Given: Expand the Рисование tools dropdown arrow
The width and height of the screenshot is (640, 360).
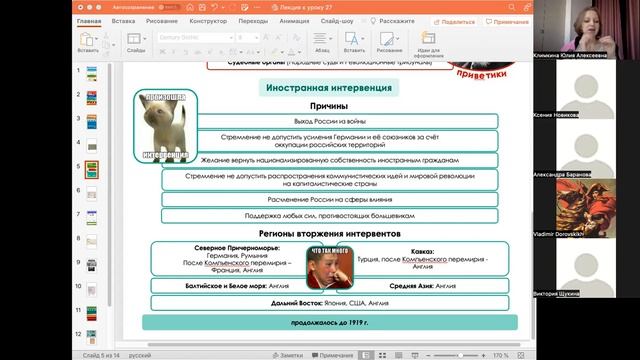Looking at the screenshot, I should click(397, 39).
